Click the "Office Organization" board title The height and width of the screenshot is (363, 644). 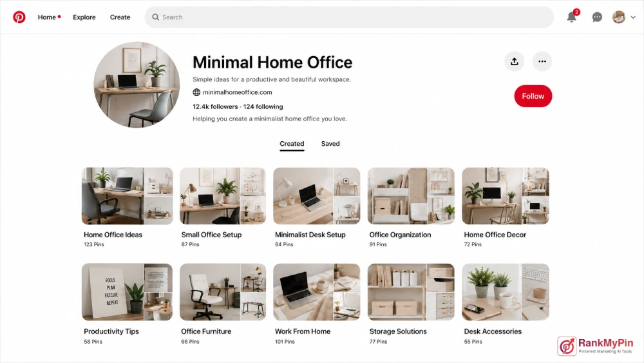point(400,235)
